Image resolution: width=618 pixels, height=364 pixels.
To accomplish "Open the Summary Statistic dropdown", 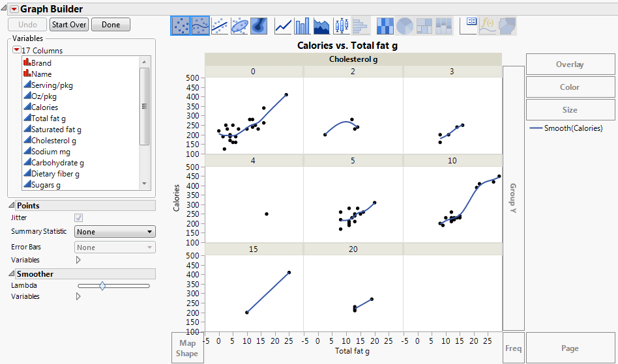I will [x=115, y=232].
